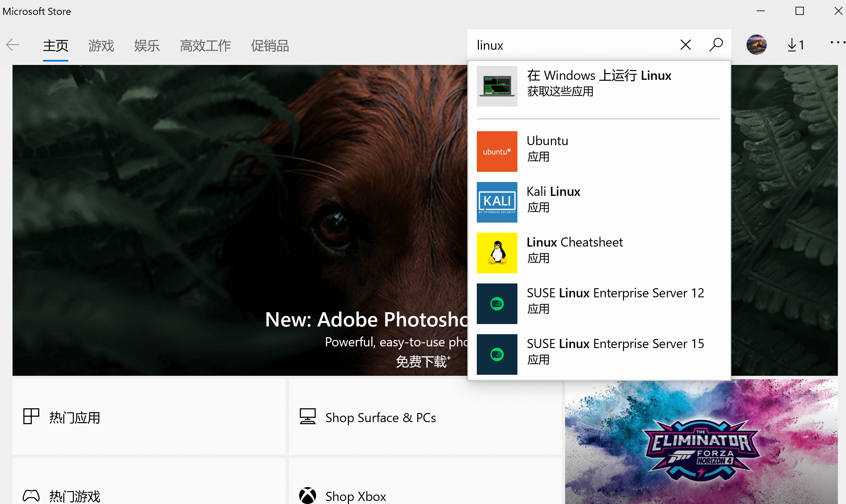The width and height of the screenshot is (846, 504).
Task: Click inside the linux search field
Action: pyautogui.click(x=571, y=45)
